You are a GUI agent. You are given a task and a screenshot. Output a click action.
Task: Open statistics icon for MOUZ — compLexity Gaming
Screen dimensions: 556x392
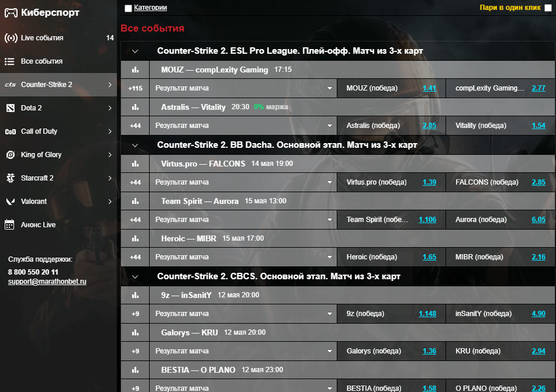pos(135,70)
